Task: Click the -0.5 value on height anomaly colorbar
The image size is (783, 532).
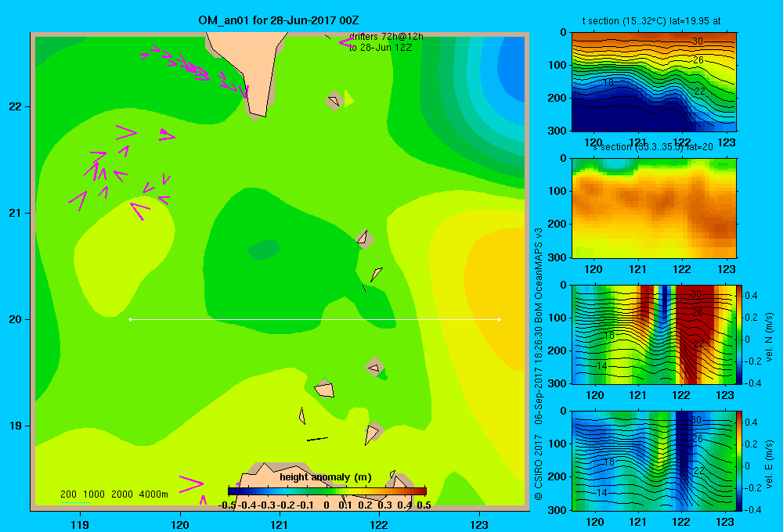Action: (228, 505)
